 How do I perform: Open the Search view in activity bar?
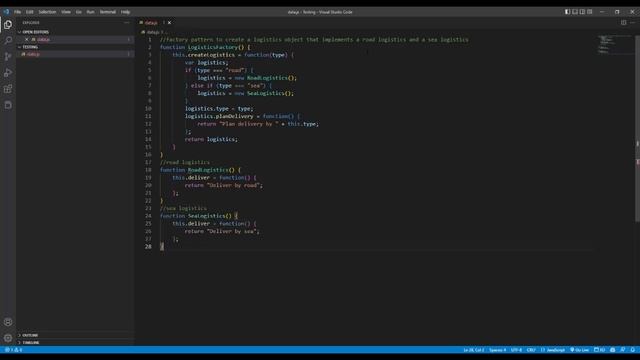coord(8,40)
